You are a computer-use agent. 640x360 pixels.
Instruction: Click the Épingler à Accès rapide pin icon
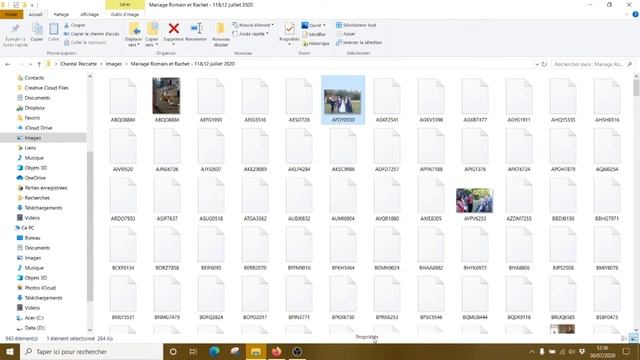pyautogui.click(x=15, y=29)
